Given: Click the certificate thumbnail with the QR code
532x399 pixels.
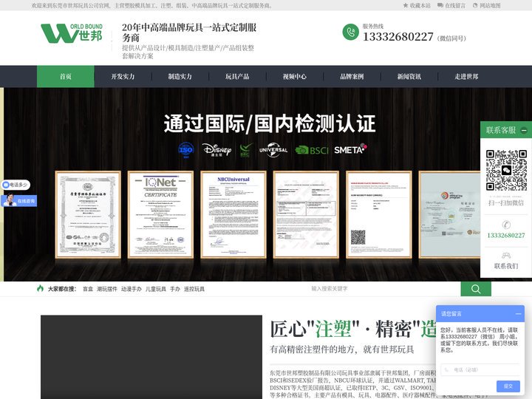Looking at the screenshot, I should (378, 215).
